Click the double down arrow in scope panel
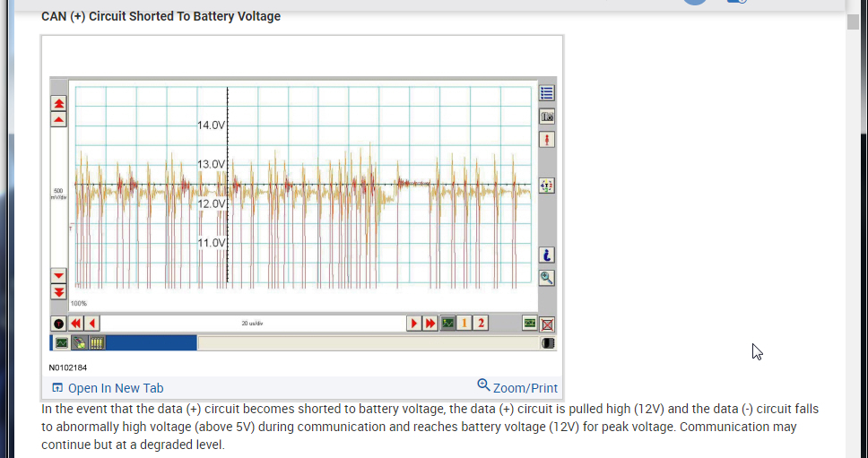868x458 pixels. click(58, 291)
